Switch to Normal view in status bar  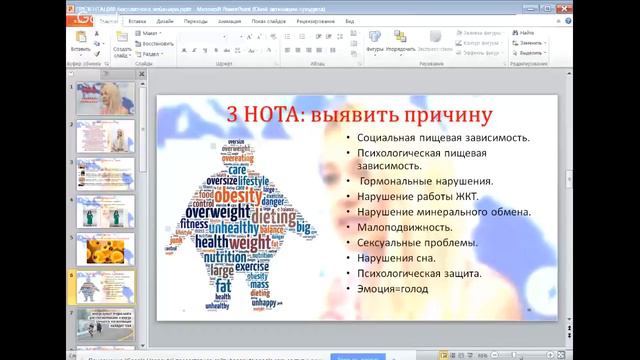pos(443,356)
